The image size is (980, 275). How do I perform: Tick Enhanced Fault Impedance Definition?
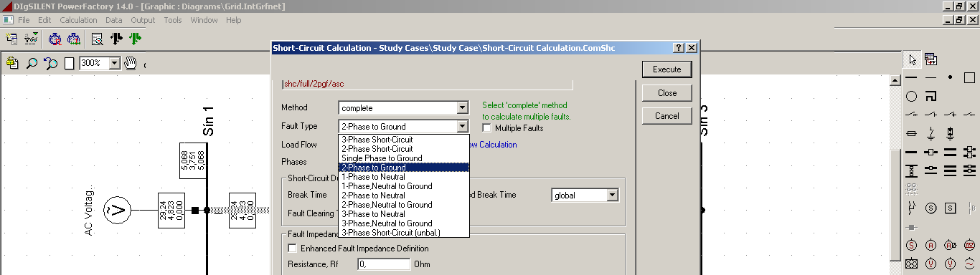[292, 249]
